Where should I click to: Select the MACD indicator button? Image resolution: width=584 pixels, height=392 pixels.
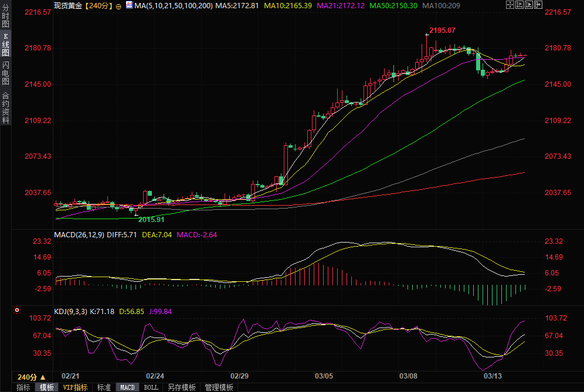click(127, 387)
